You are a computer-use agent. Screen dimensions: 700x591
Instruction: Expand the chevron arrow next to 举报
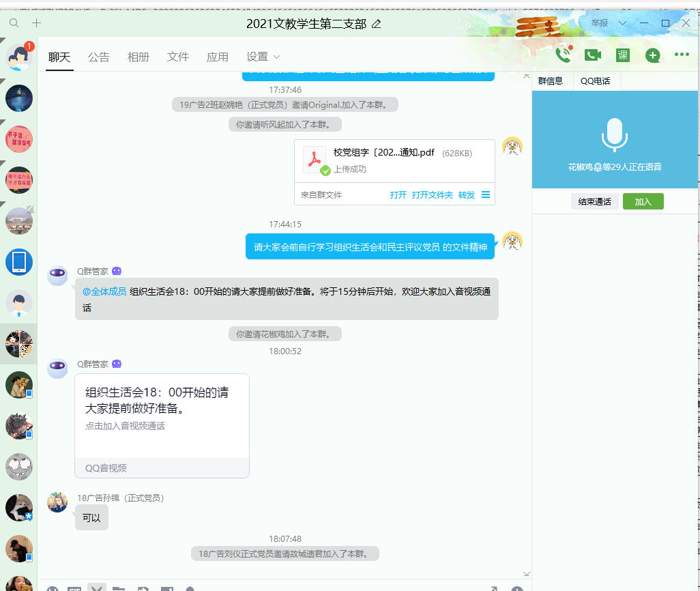point(622,23)
